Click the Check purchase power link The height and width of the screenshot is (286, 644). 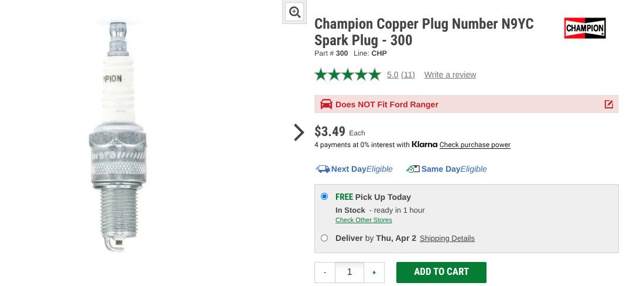(475, 145)
